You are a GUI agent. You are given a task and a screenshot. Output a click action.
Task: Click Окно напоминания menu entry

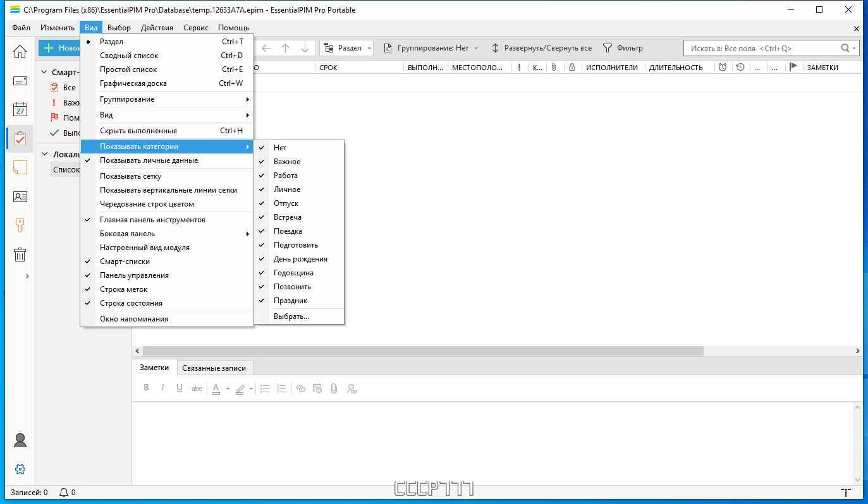click(x=167, y=319)
